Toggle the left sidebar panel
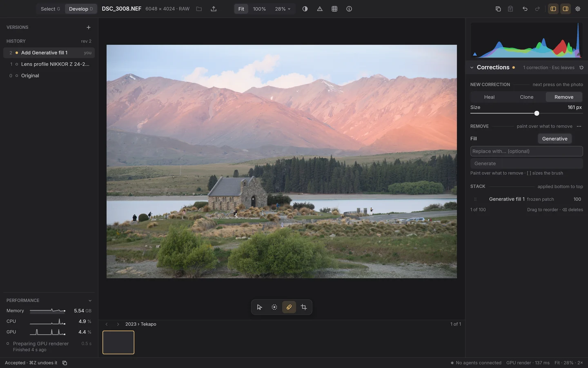This screenshot has width=588, height=368. pyautogui.click(x=553, y=9)
